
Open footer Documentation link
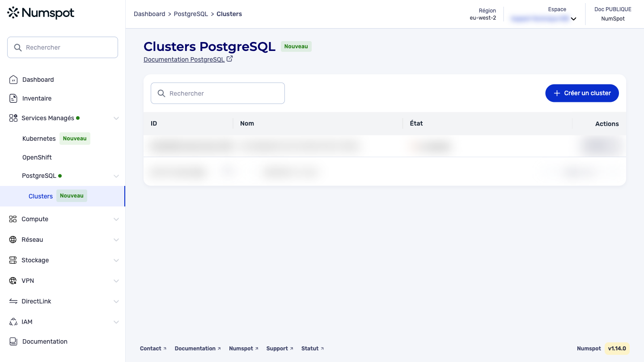tap(198, 349)
